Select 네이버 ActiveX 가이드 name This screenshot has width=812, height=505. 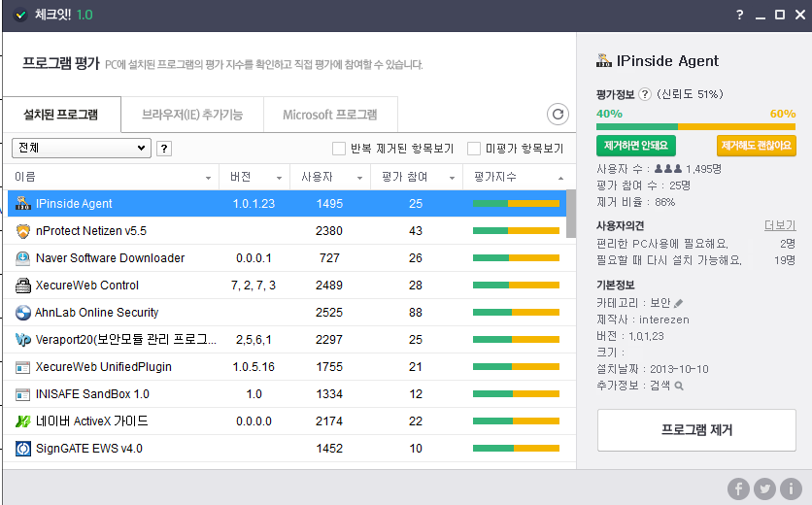[91, 421]
